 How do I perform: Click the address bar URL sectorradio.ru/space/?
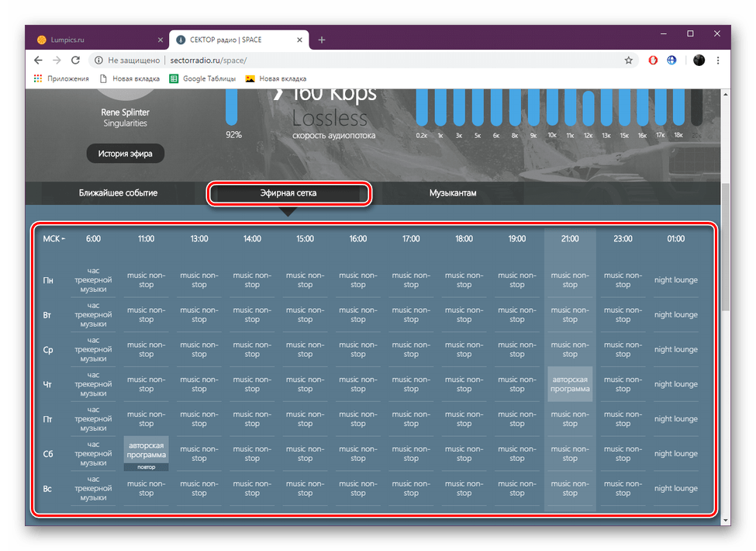[x=209, y=61]
